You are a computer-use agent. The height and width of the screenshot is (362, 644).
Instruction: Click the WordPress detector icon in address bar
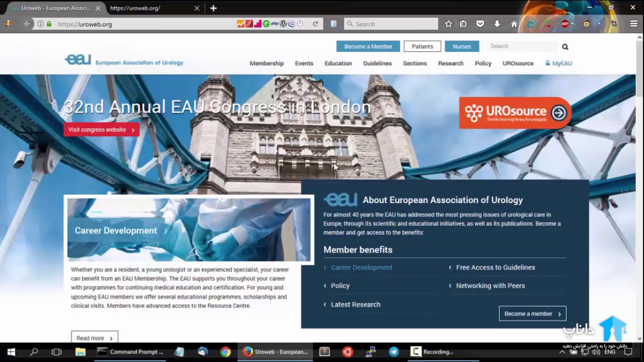pos(283,24)
